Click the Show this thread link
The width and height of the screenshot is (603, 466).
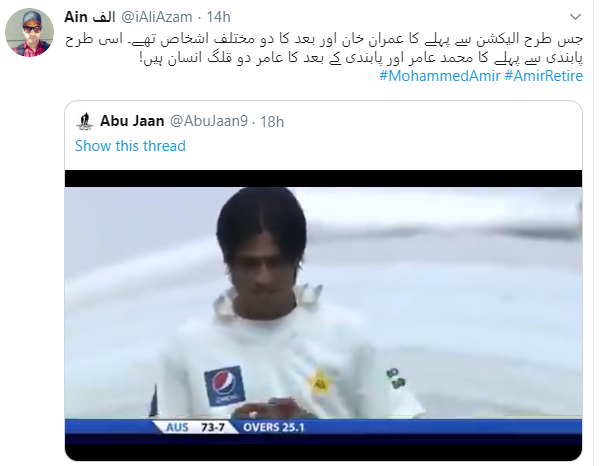click(x=130, y=146)
